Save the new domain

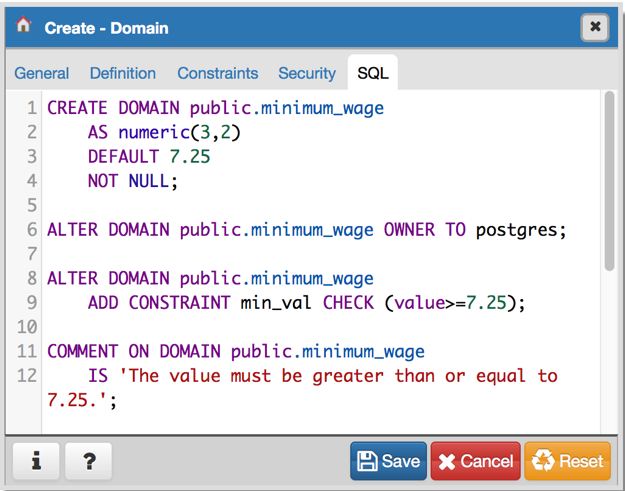pyautogui.click(x=388, y=461)
